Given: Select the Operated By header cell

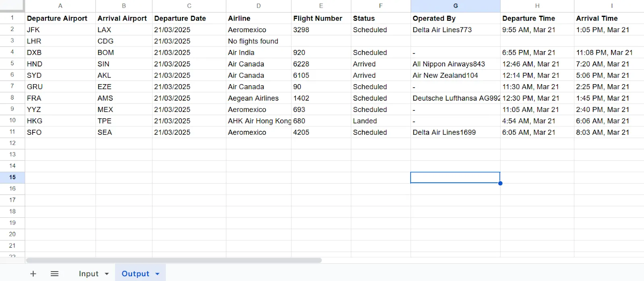Looking at the screenshot, I should pyautogui.click(x=456, y=19).
